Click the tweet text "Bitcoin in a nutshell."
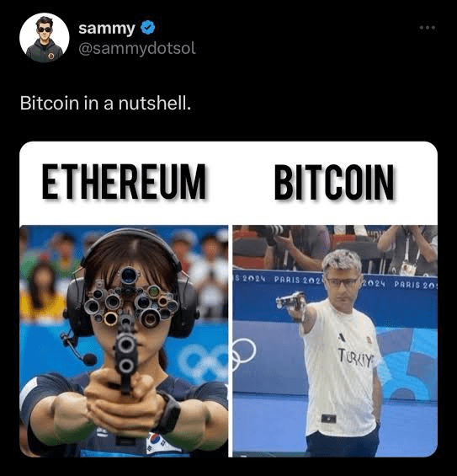The width and height of the screenshot is (457, 476). (x=105, y=104)
